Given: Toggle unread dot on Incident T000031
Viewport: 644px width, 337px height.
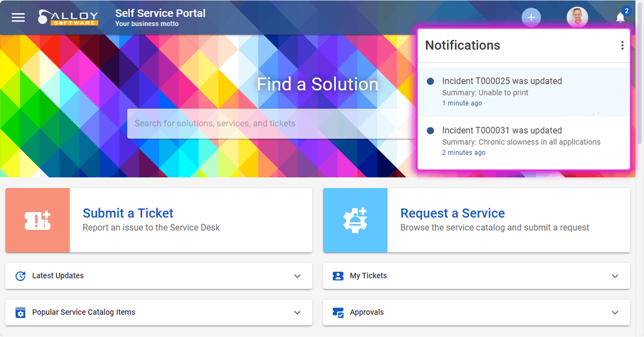Looking at the screenshot, I should coord(430,130).
